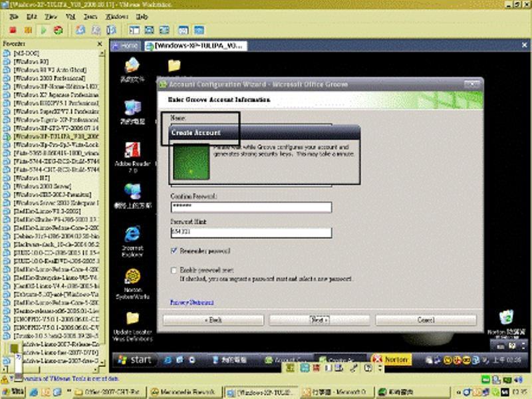
Task: Toggle the Enable password reset checkbox
Action: [174, 271]
